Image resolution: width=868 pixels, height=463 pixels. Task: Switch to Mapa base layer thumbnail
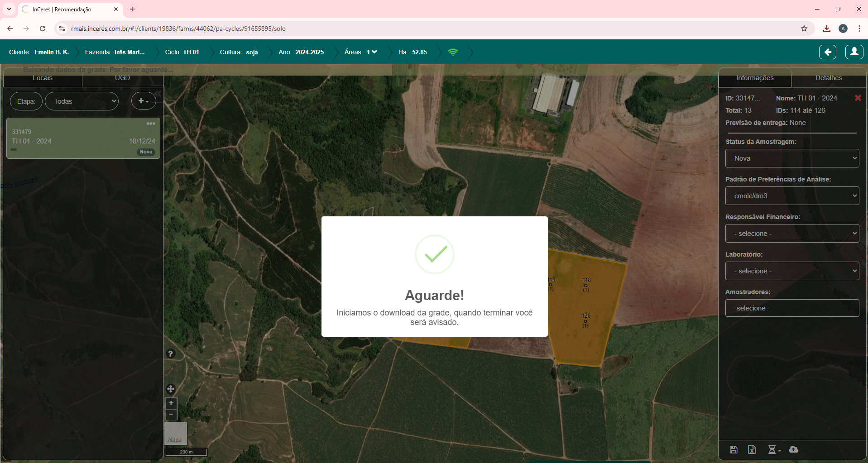pyautogui.click(x=175, y=434)
